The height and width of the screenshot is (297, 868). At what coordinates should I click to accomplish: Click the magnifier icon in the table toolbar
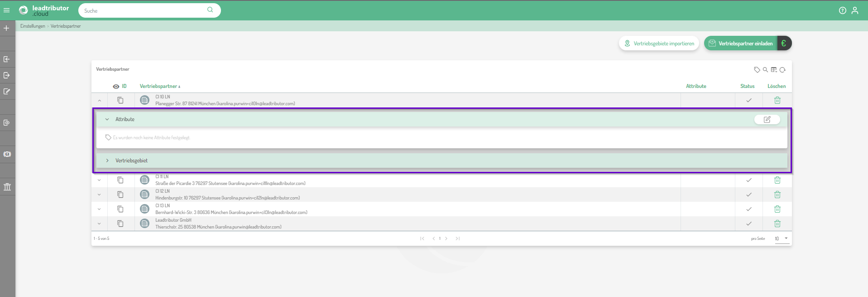click(x=765, y=70)
